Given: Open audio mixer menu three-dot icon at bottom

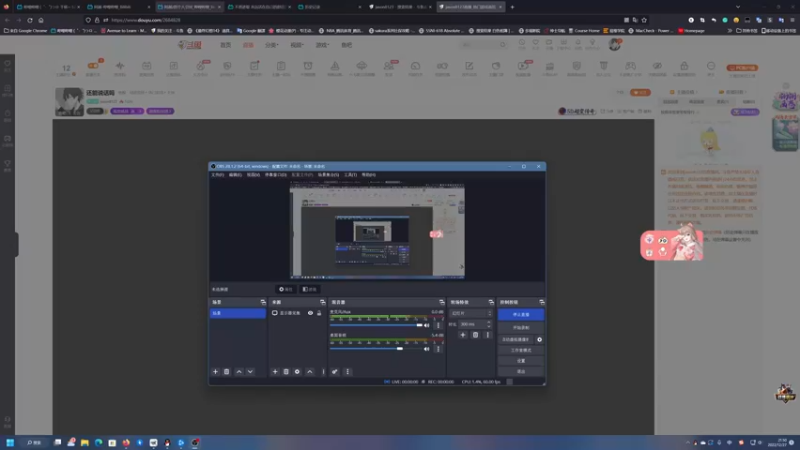Looking at the screenshot, I should (347, 371).
